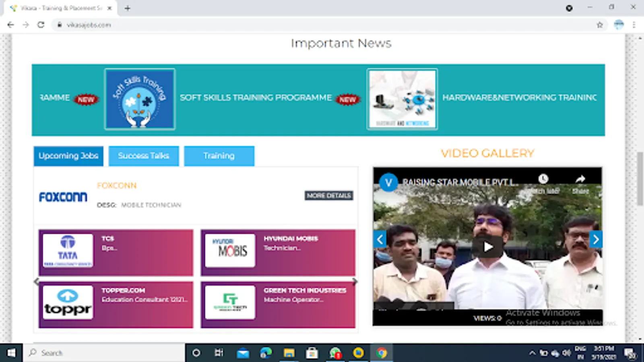Show hidden system tray icons

coord(532,353)
